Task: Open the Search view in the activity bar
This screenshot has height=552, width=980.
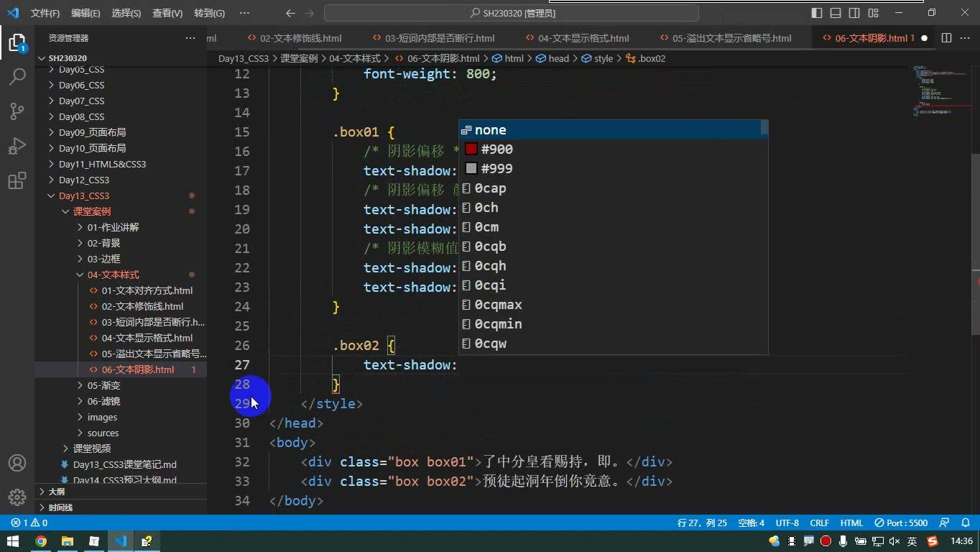Action: pos(17,76)
